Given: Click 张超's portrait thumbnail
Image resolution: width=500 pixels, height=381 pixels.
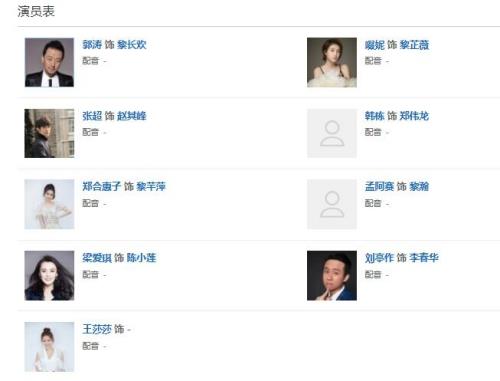Looking at the screenshot, I should 49,133.
